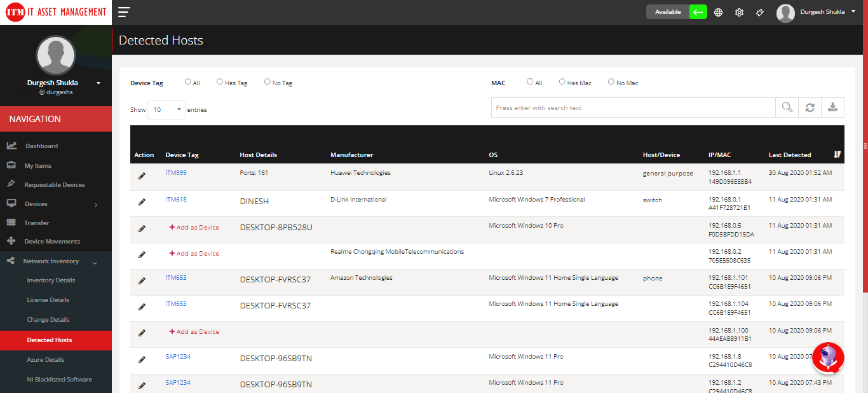The width and height of the screenshot is (868, 393).
Task: Open ITM653 link in the 192.168.1.104 row
Action: (176, 304)
